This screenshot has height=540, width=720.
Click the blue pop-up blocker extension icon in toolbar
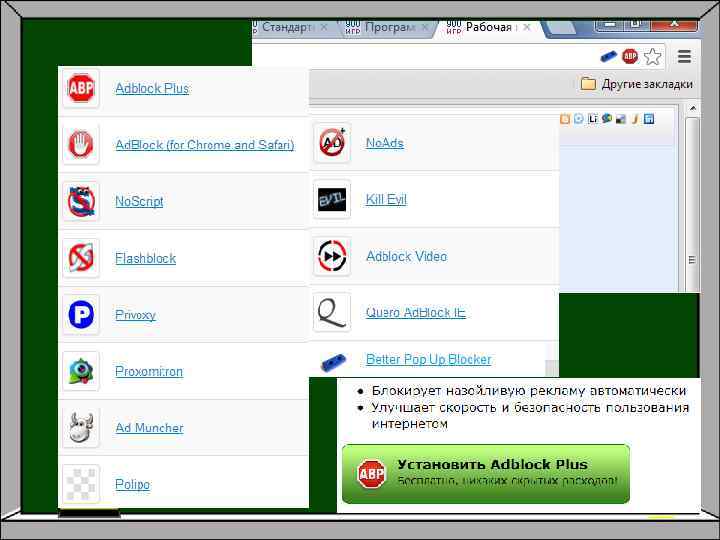pos(609,56)
